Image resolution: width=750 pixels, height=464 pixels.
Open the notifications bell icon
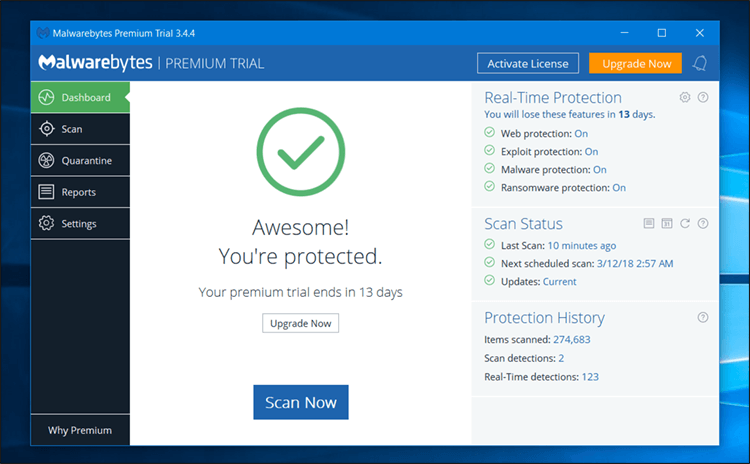pyautogui.click(x=700, y=63)
